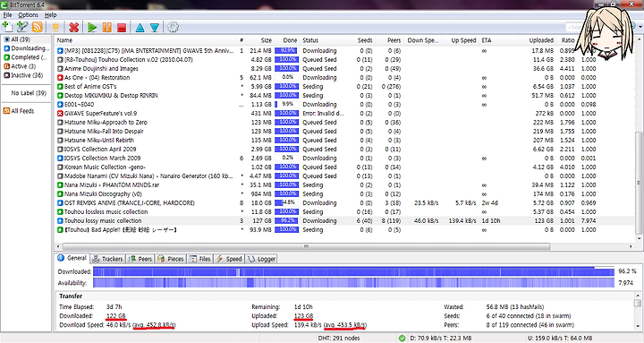644x343 pixels.
Task: Switch to the Pieces tab
Action: pos(171,259)
